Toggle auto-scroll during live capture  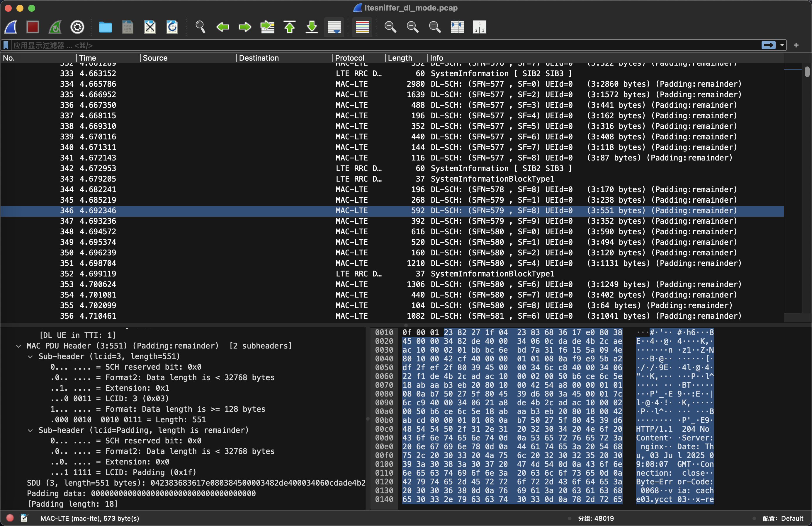point(334,27)
